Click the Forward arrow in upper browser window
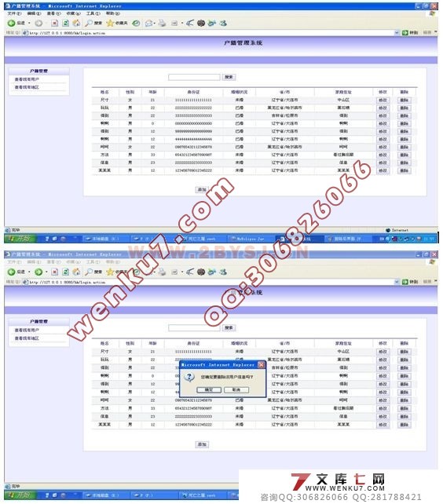The image size is (443, 504). 38,23
